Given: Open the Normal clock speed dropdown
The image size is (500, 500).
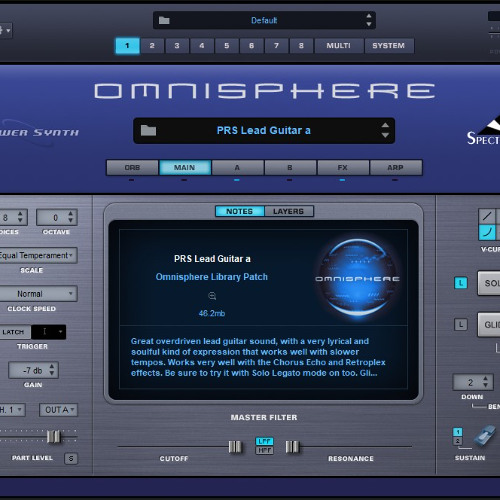Looking at the screenshot, I should pyautogui.click(x=38, y=294).
